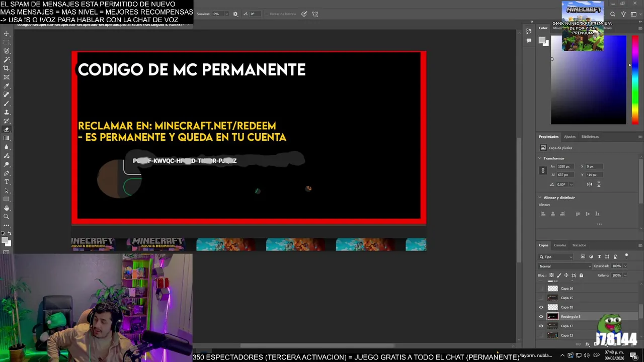Show the Capa 13 layer
Screen dimensions: 644x362
(541, 335)
